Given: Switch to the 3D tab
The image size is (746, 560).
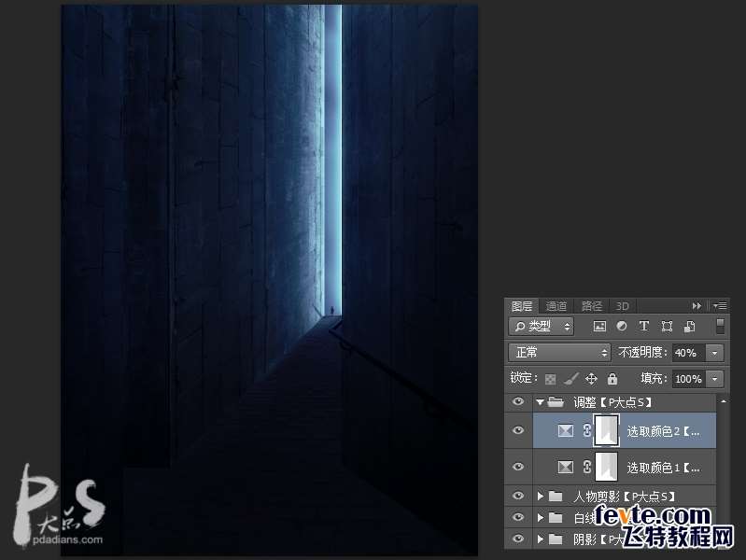Looking at the screenshot, I should (623, 306).
